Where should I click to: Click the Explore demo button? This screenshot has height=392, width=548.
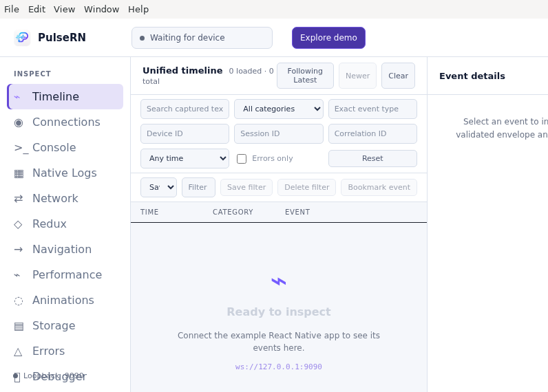point(328,38)
